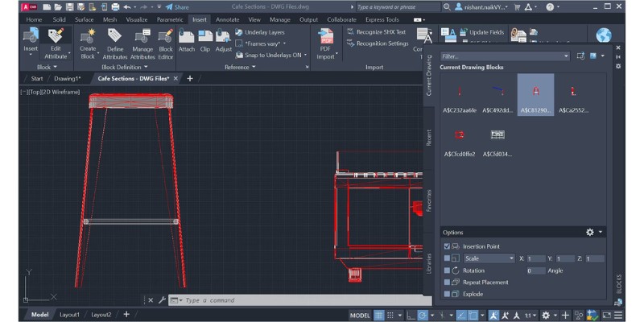Viewport: 644px width, 322px height.
Task: Select the Clip tool
Action: click(205, 41)
